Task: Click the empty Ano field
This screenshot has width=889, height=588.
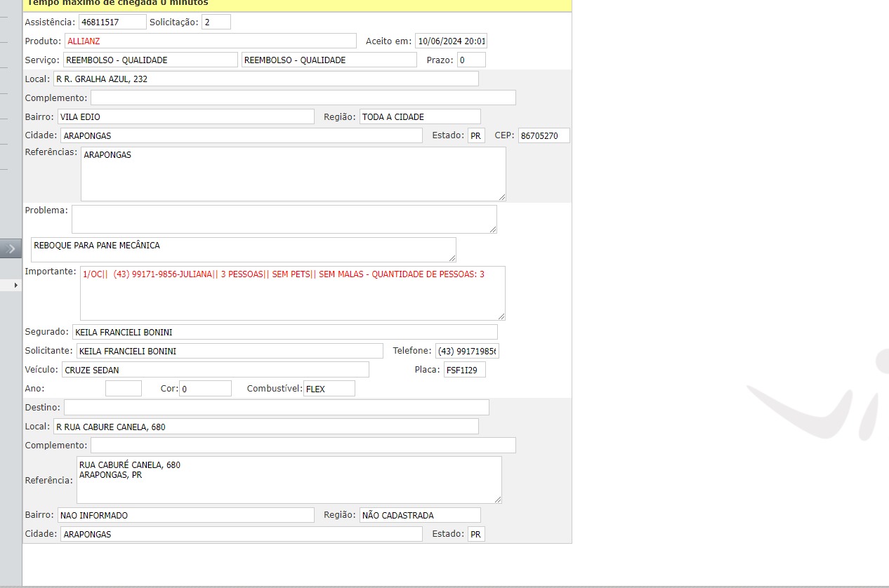Action: click(x=124, y=389)
